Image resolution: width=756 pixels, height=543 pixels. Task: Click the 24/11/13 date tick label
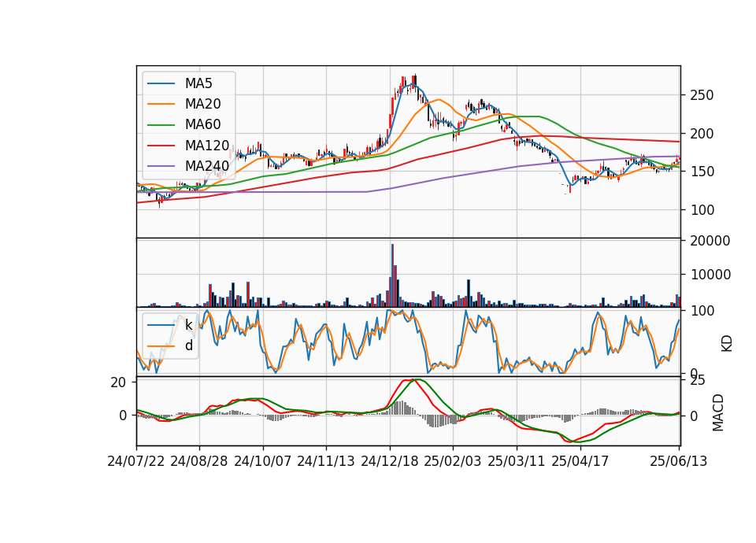coord(326,461)
